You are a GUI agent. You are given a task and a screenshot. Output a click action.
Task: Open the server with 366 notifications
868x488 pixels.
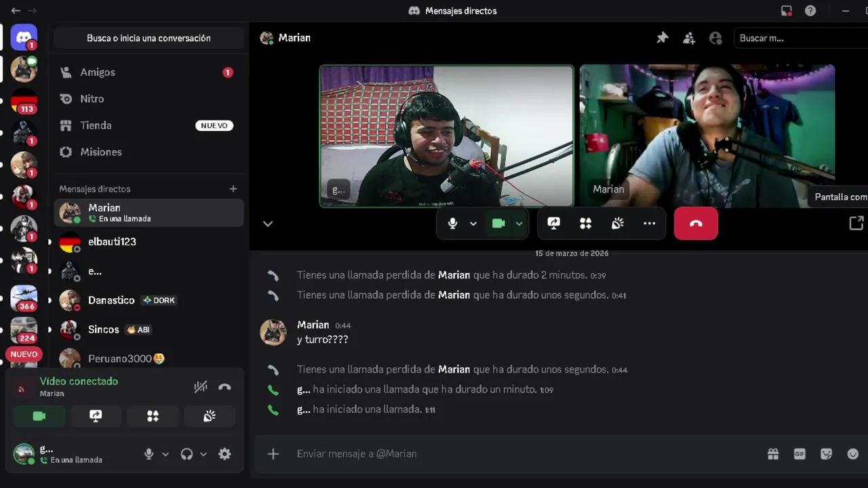click(x=24, y=298)
